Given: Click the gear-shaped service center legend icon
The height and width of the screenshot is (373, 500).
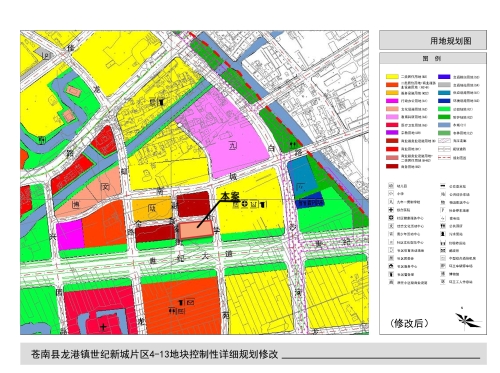Looking at the screenshot, I should click(x=391, y=218).
